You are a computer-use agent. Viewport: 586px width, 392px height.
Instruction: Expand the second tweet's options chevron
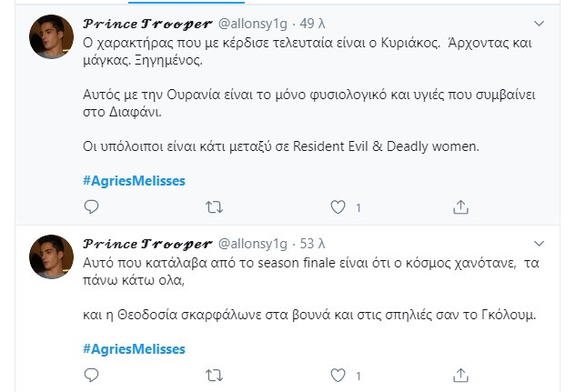540,243
